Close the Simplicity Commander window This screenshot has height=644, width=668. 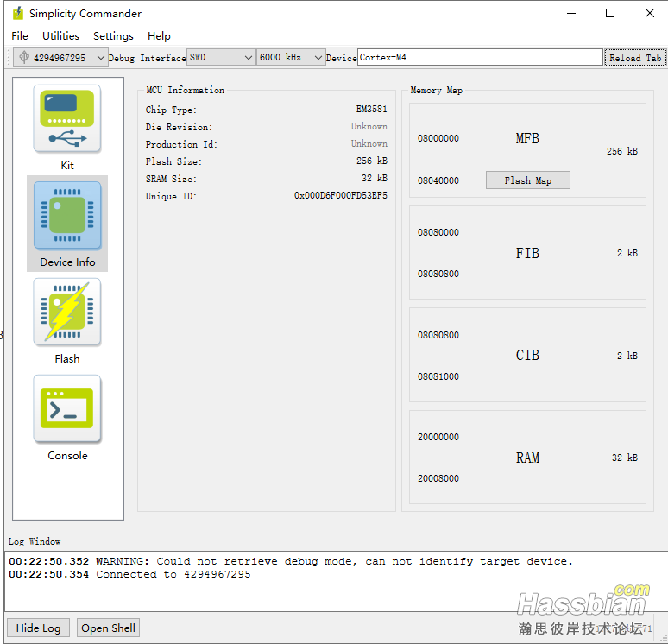(x=650, y=13)
